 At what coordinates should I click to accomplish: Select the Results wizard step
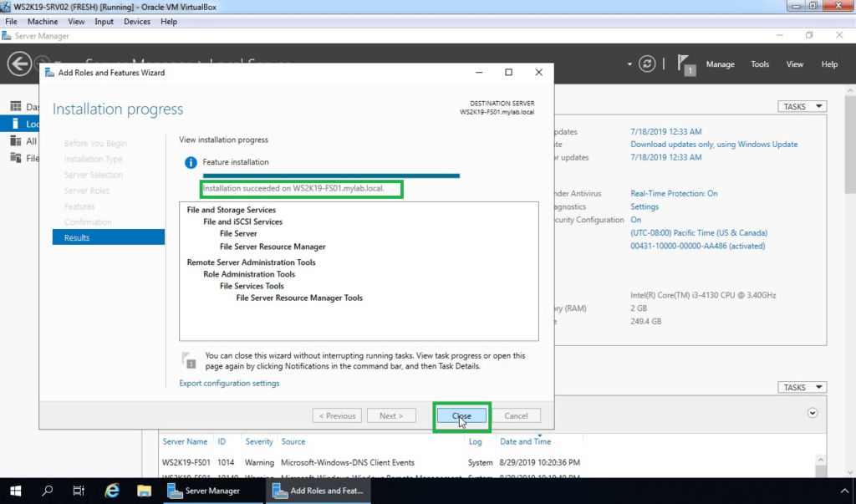coord(108,237)
